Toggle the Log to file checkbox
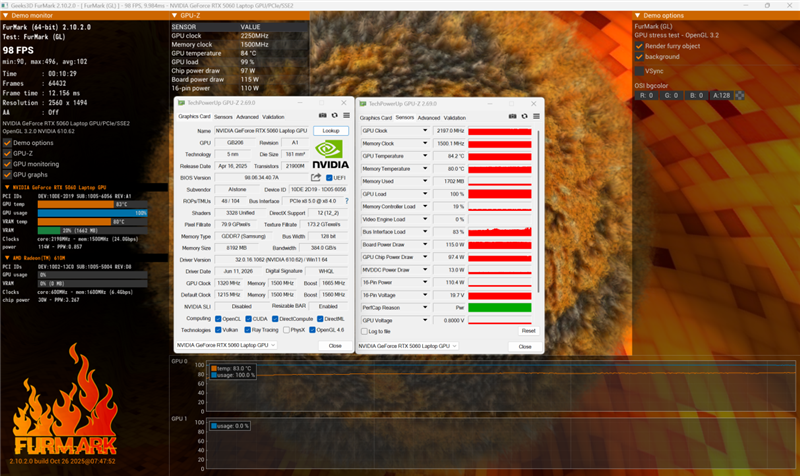This screenshot has height=476, width=800. 364,332
